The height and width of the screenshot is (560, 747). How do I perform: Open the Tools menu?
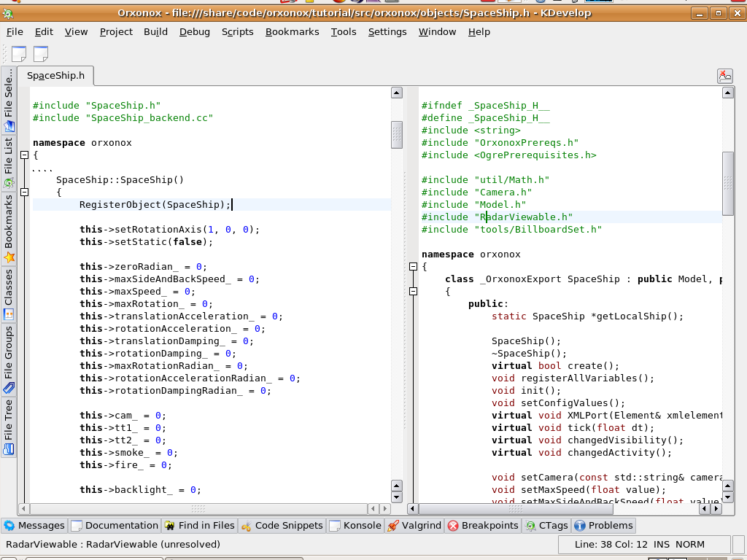click(x=344, y=32)
